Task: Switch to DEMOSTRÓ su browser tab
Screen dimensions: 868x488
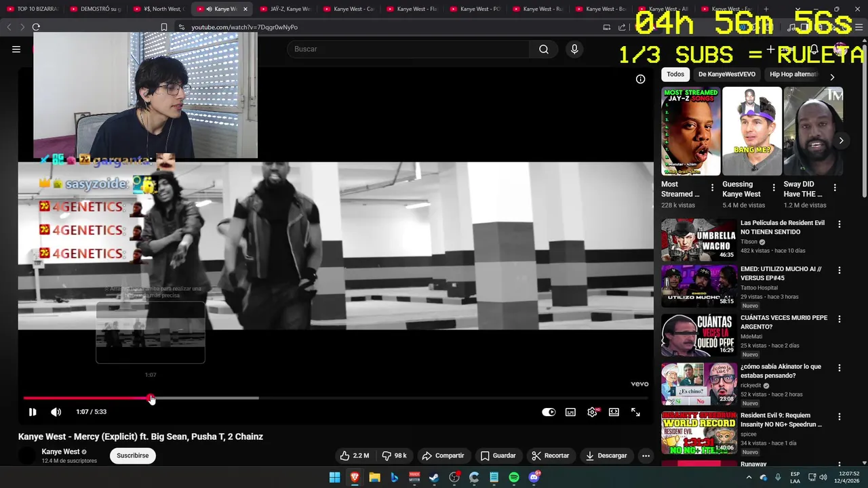Action: coord(96,9)
